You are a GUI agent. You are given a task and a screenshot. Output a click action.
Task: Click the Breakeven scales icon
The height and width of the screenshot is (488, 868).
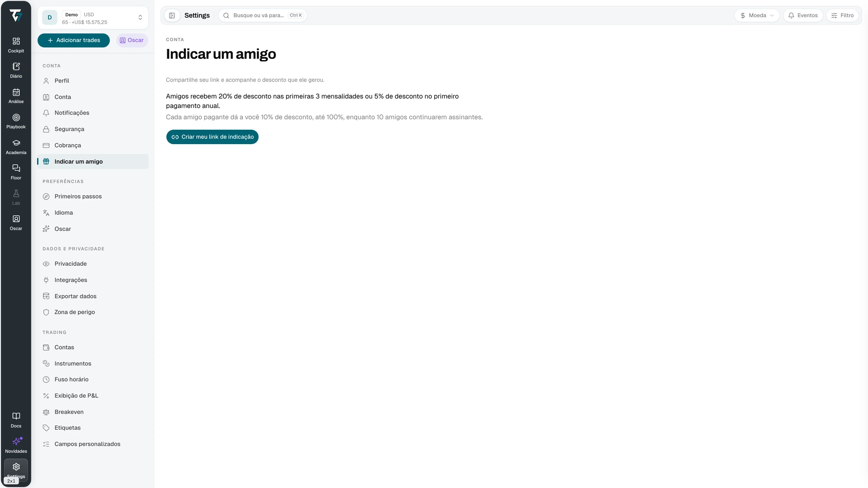(x=46, y=412)
